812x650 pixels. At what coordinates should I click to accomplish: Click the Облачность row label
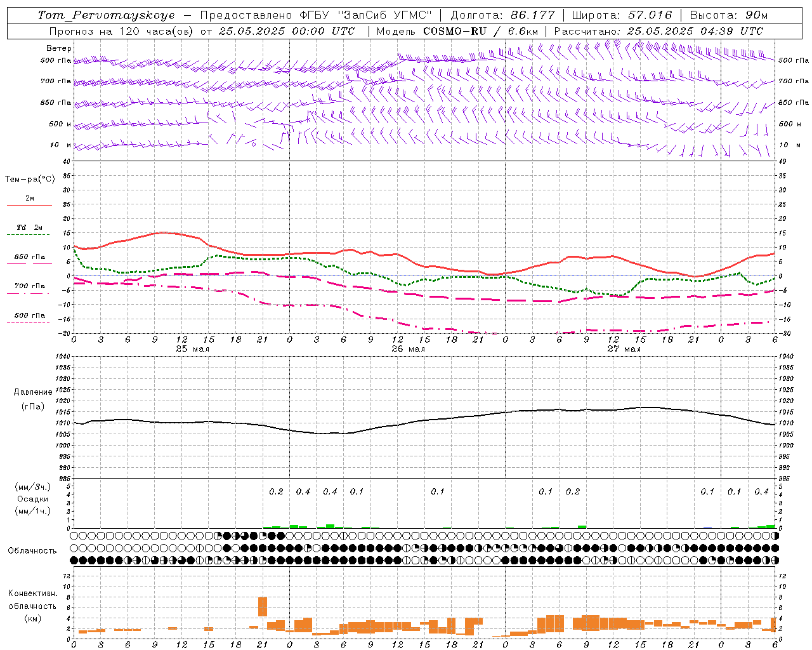click(x=32, y=550)
